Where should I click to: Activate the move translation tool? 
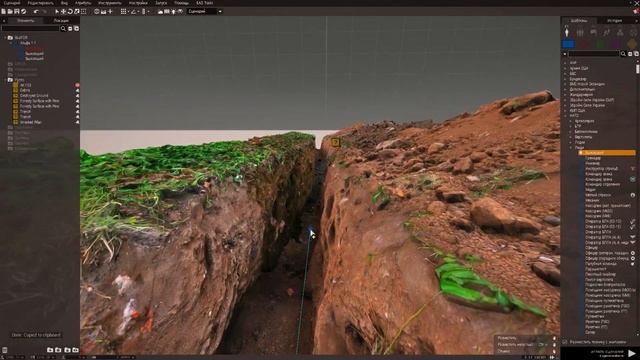tap(63, 11)
